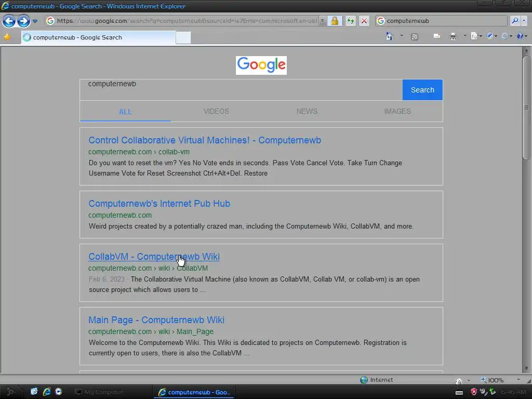Image resolution: width=532 pixels, height=399 pixels.
Task: Launch Internet Explorer from quick launch
Action: point(46,392)
